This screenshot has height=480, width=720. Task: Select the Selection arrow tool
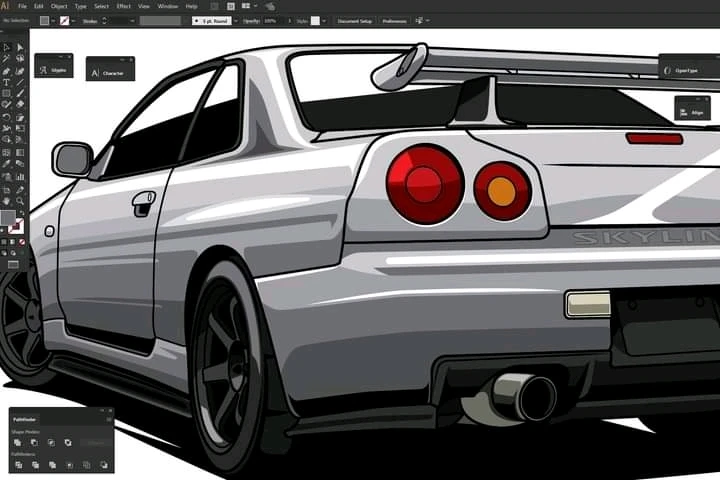tap(7, 47)
